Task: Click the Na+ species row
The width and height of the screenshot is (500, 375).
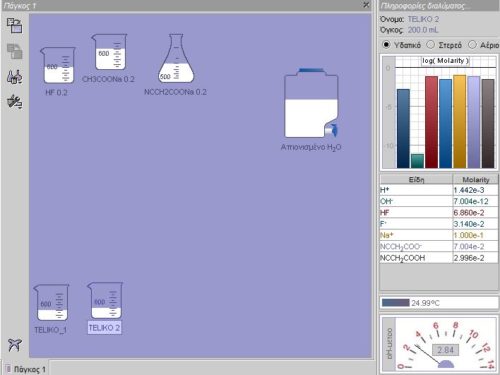Action: (x=439, y=235)
